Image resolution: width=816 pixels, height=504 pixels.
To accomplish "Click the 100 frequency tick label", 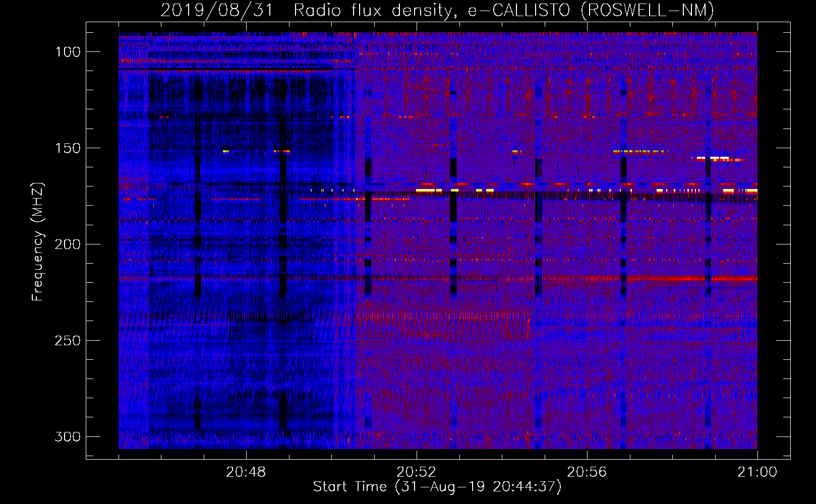I will (x=68, y=52).
